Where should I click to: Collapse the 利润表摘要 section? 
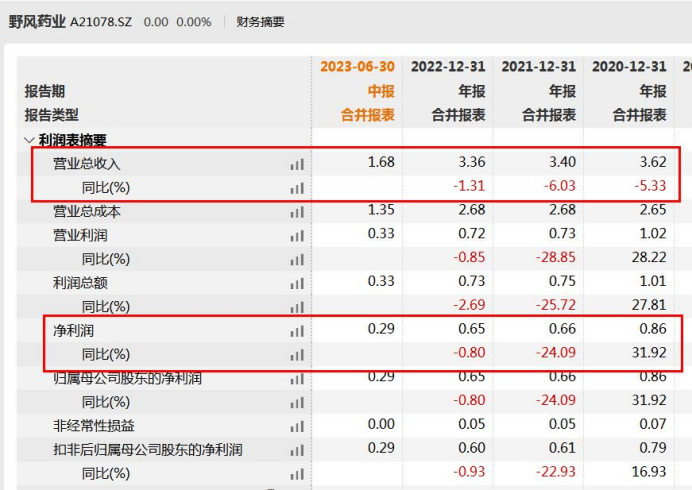coord(29,140)
